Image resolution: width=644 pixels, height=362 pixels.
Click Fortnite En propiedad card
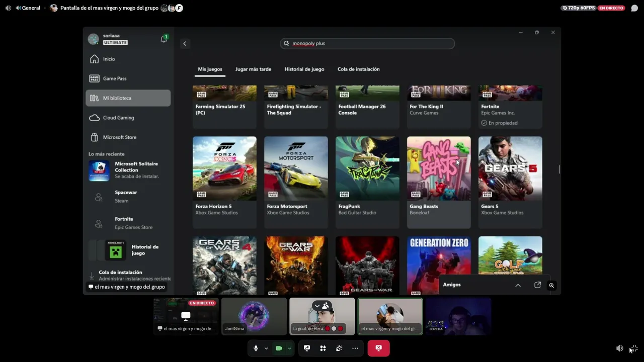[x=510, y=107]
